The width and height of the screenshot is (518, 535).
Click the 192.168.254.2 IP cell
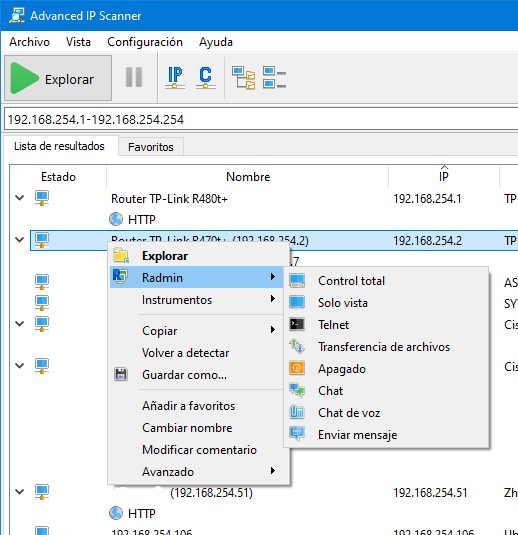point(427,241)
